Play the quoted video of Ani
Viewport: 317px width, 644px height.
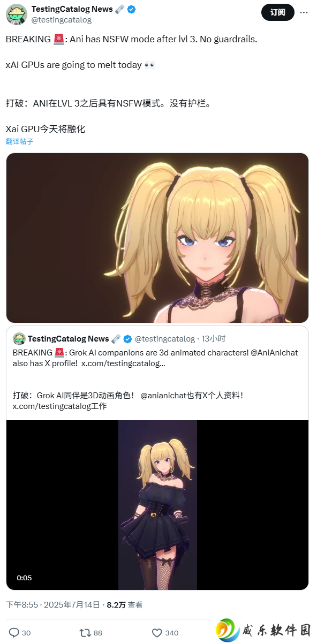157,505
